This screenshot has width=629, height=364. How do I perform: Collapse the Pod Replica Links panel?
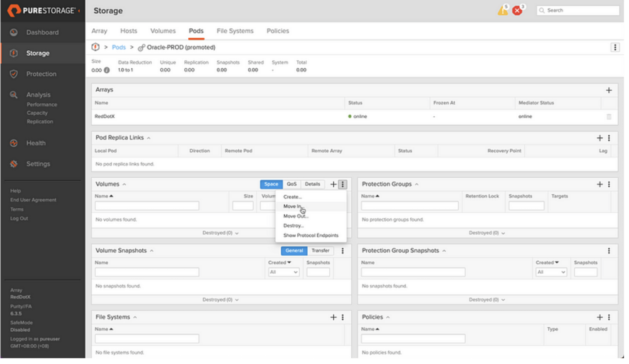pyautogui.click(x=149, y=138)
